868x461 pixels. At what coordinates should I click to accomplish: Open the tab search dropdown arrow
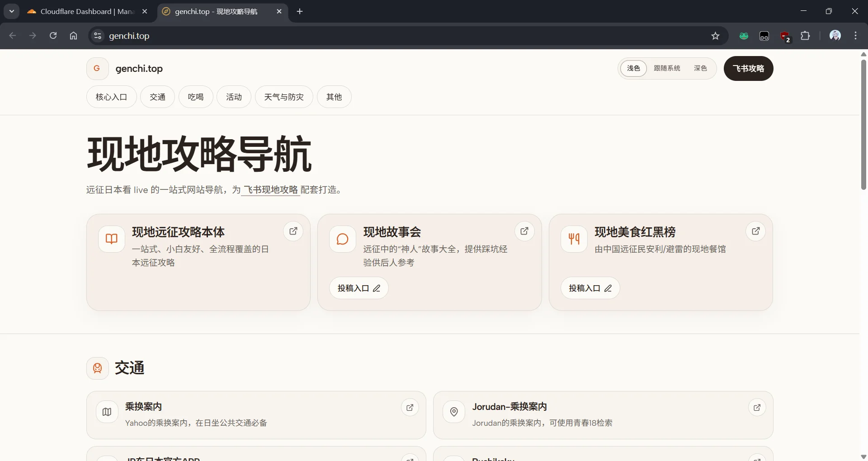(x=12, y=11)
